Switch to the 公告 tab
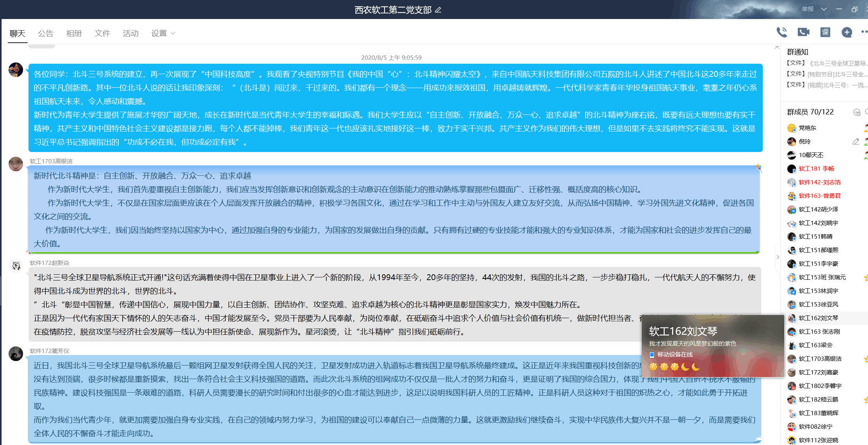Image resolution: width=868 pixels, height=445 pixels. (46, 33)
